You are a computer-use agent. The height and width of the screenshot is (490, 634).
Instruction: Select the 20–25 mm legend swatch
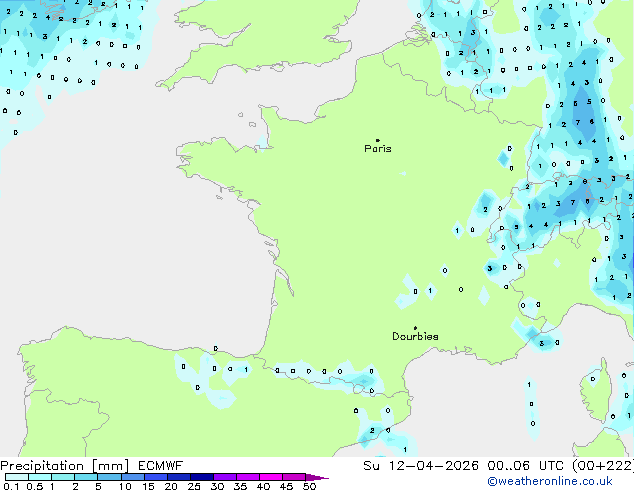[x=179, y=477]
